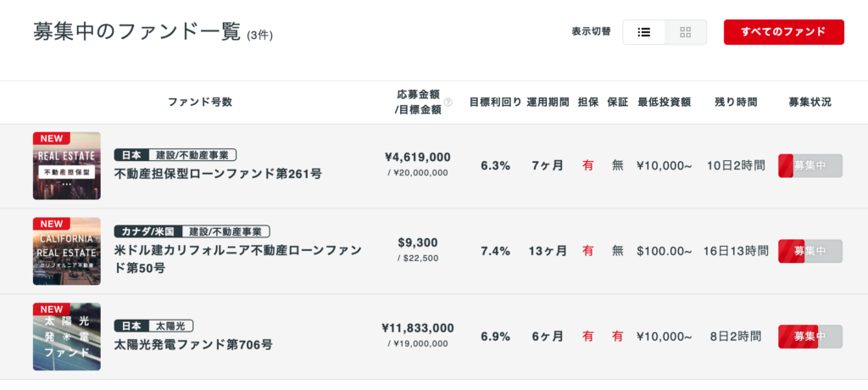Select the 太陽光 category tag

[x=170, y=326]
